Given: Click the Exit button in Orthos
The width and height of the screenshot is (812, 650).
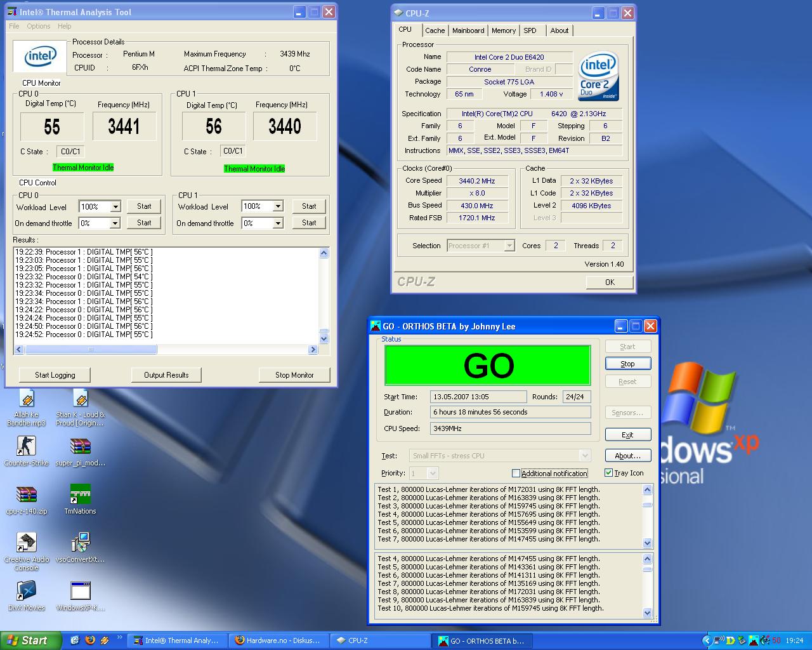Looking at the screenshot, I should [x=627, y=435].
